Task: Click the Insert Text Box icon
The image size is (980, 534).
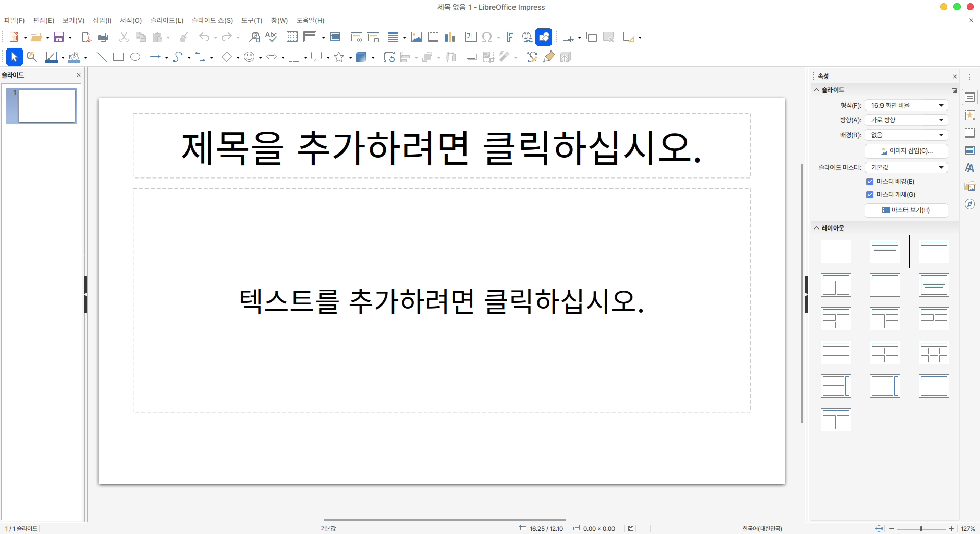Action: [471, 37]
